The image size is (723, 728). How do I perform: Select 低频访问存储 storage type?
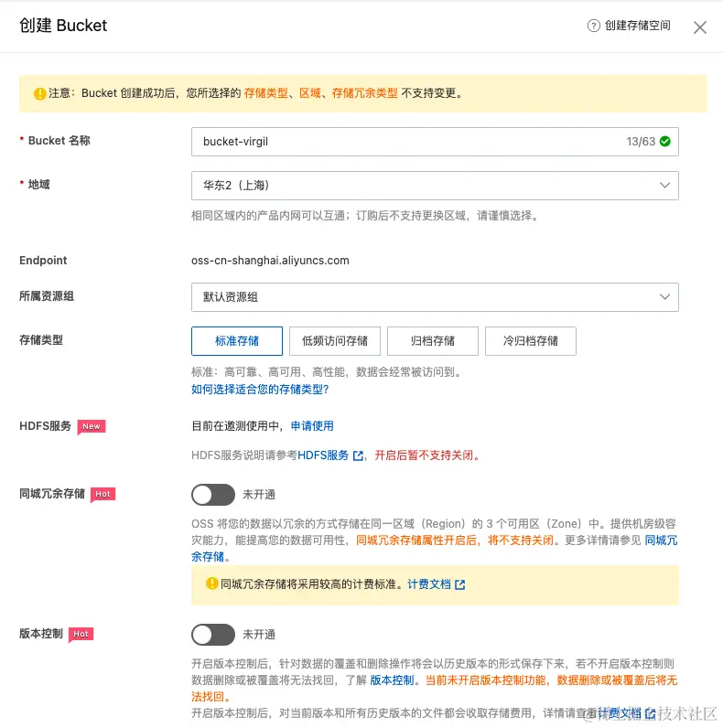pyautogui.click(x=335, y=341)
